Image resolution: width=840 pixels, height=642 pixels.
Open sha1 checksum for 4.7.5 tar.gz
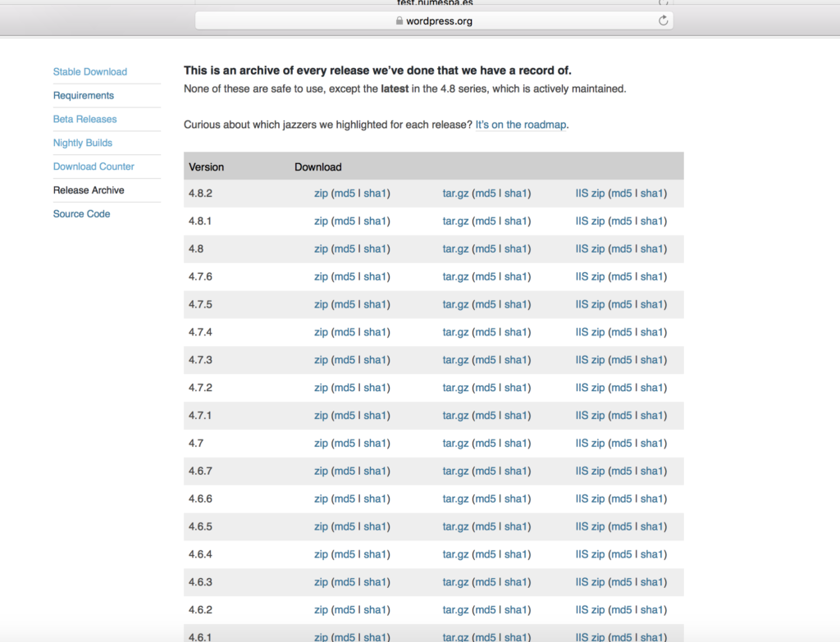516,305
